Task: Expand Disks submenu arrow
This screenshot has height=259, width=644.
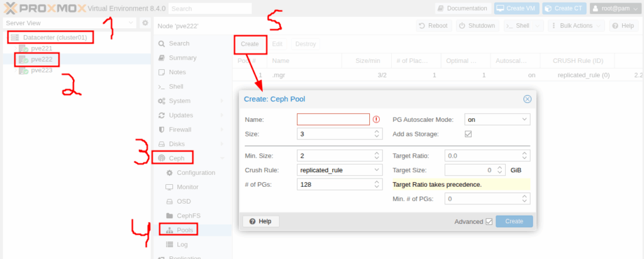Action: click(x=222, y=144)
